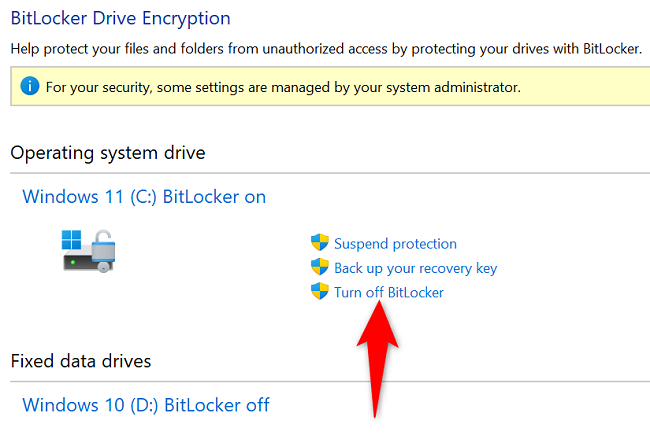Expand the Windows 10 (D:) BitLocker off section

click(x=146, y=405)
